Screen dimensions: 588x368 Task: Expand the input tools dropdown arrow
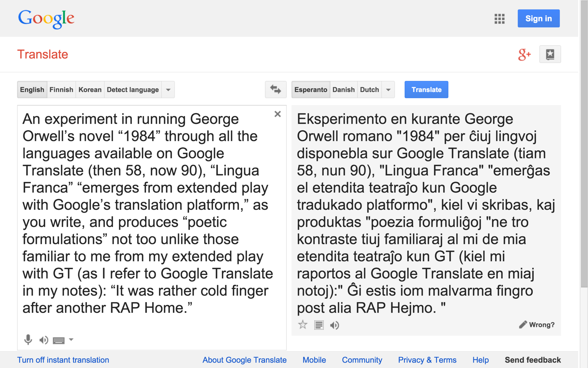(71, 339)
